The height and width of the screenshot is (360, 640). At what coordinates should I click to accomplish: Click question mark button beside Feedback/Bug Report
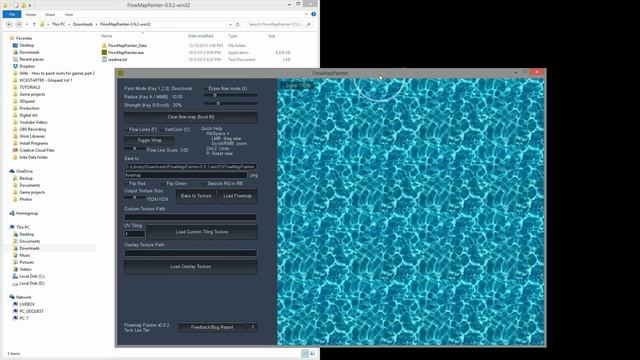253,327
